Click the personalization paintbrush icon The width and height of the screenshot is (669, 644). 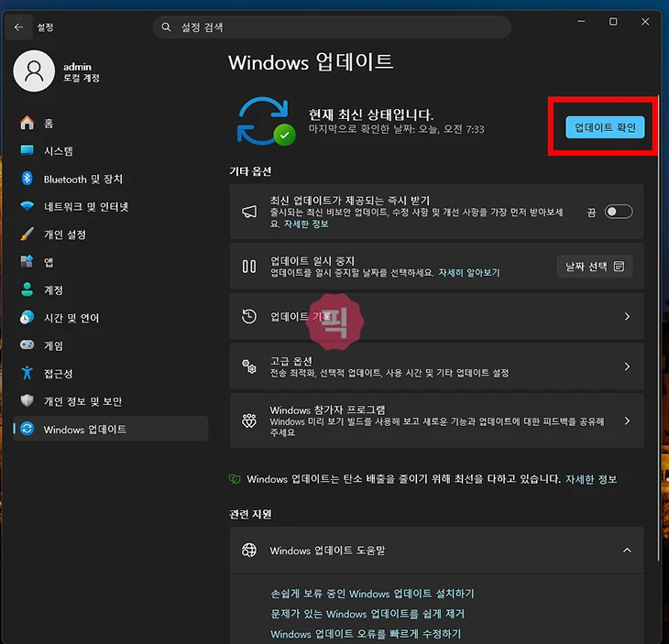click(x=27, y=234)
